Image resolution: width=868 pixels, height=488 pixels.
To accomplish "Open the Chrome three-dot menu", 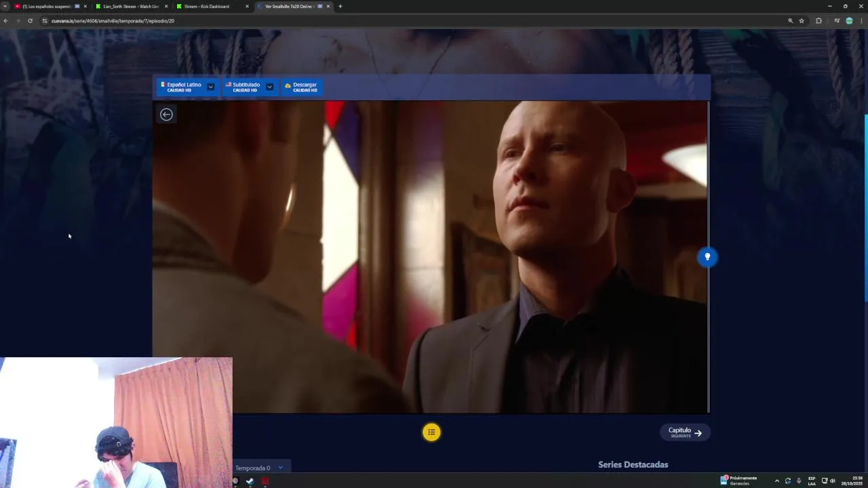I will [862, 21].
